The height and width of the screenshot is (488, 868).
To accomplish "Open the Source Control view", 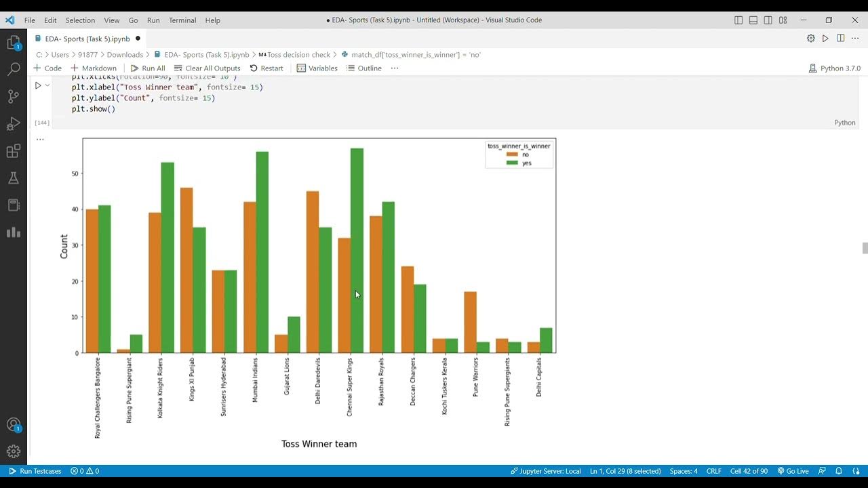I will click(x=14, y=96).
